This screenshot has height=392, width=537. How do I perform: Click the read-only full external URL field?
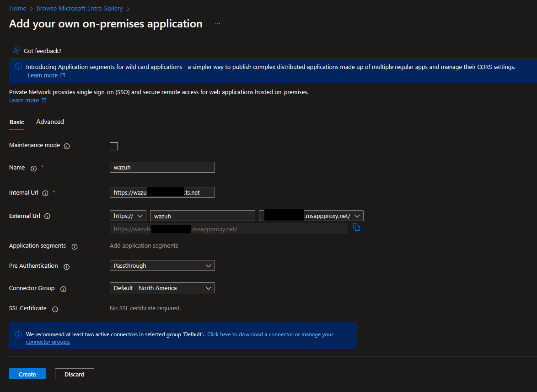point(228,229)
